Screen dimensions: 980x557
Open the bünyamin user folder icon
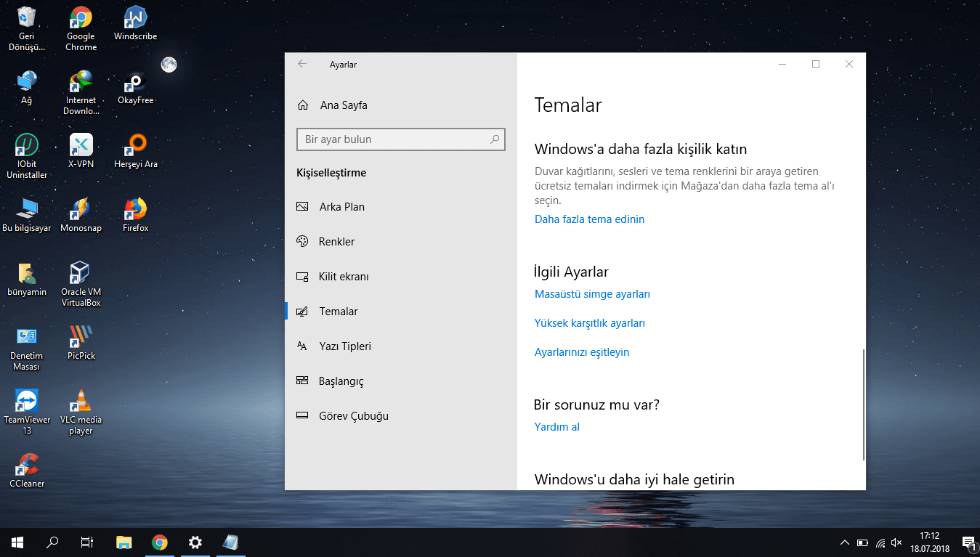(27, 279)
